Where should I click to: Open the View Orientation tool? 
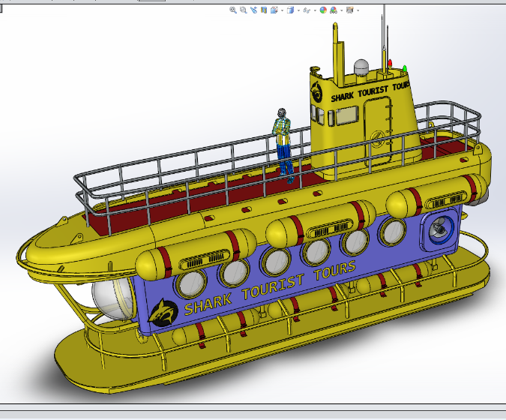tap(274, 10)
